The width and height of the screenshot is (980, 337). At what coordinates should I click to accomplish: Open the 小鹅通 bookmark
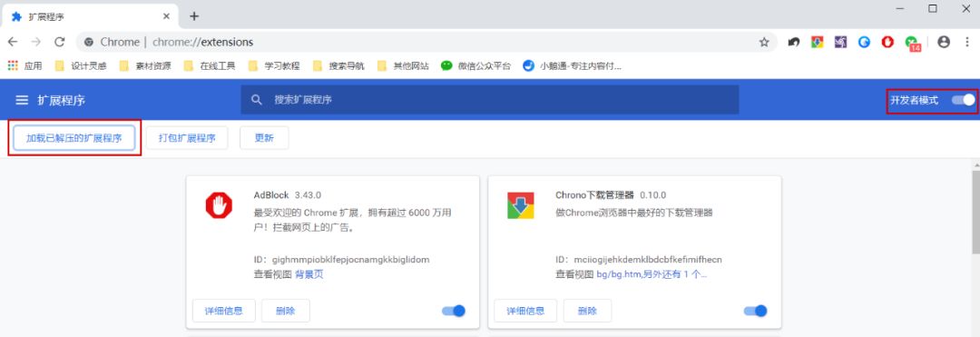pyautogui.click(x=573, y=65)
